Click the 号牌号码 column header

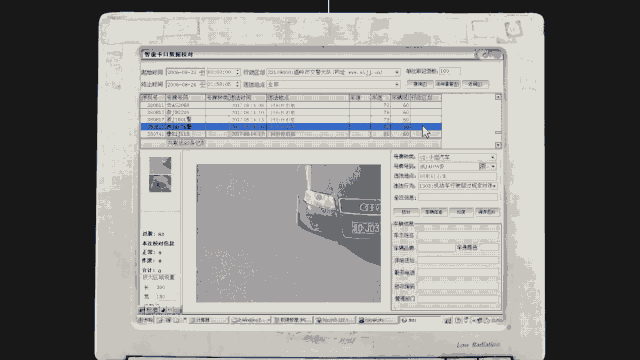click(185, 98)
